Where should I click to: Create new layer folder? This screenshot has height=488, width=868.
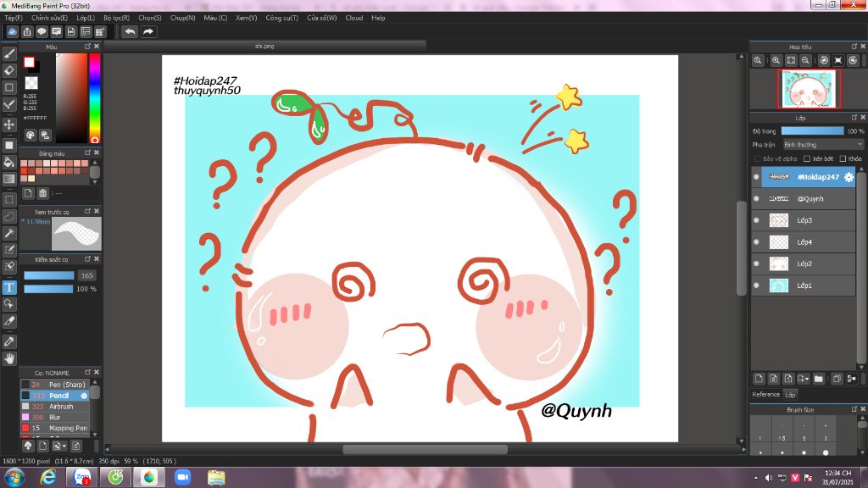pos(819,379)
